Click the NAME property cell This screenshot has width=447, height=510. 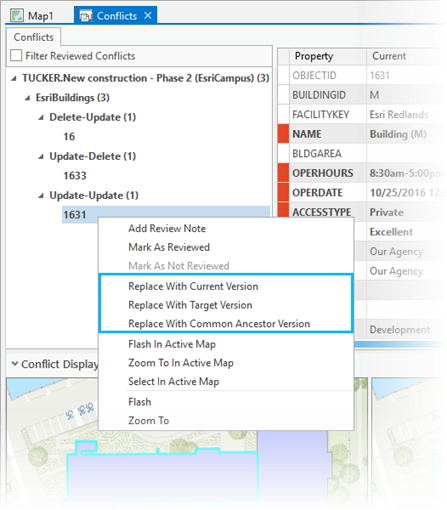coord(328,134)
